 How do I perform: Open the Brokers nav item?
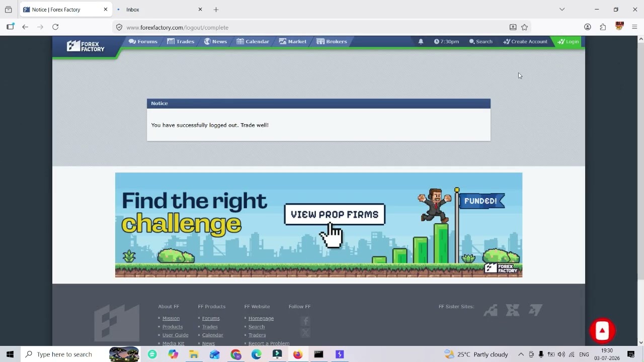tap(332, 41)
